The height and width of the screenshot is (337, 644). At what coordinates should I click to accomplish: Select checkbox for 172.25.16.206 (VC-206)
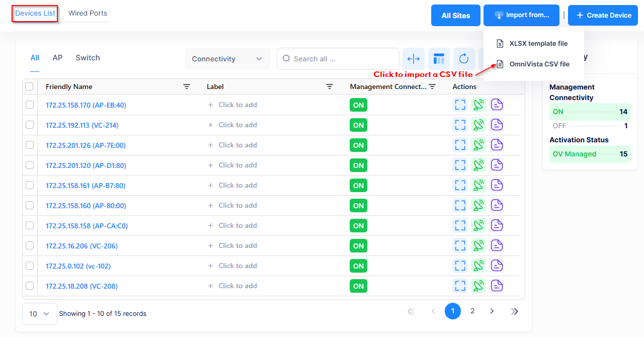[30, 245]
